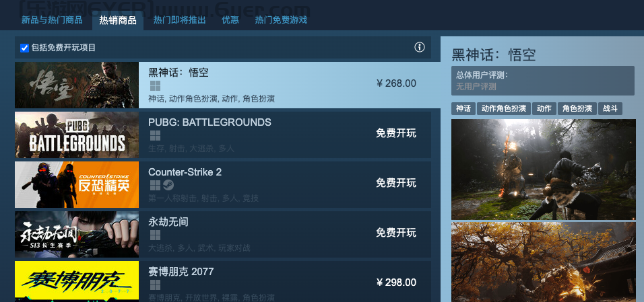Click the Steam icon under Counter-Strike 2
This screenshot has width=644, height=302.
click(x=166, y=186)
